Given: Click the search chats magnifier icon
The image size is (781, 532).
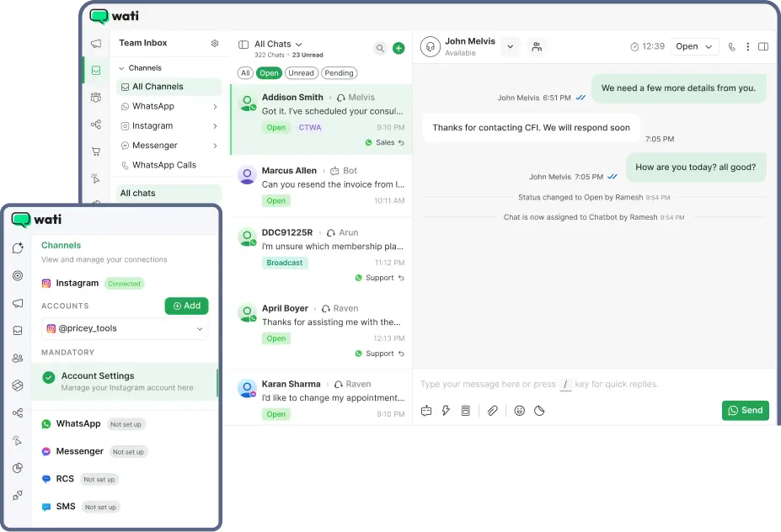Looking at the screenshot, I should [x=380, y=48].
